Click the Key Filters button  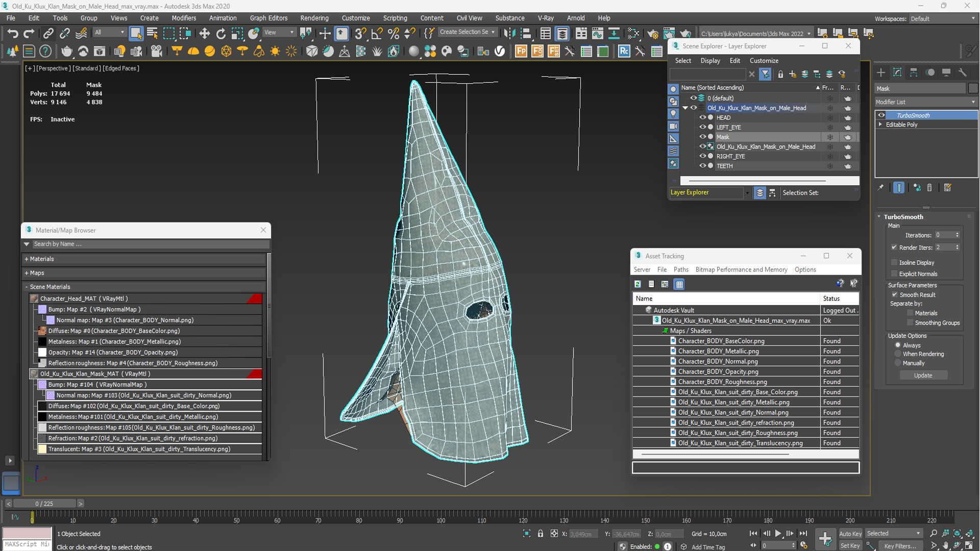coord(901,546)
